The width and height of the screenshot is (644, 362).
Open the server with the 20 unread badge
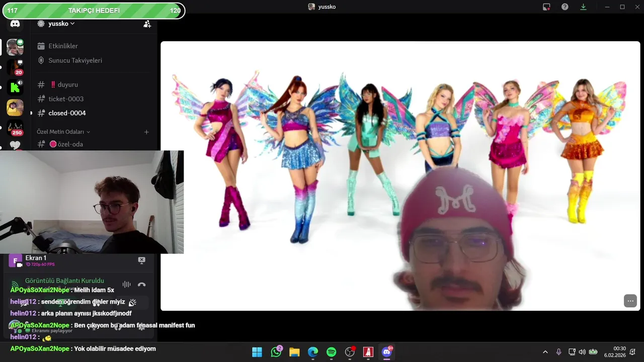tap(15, 67)
